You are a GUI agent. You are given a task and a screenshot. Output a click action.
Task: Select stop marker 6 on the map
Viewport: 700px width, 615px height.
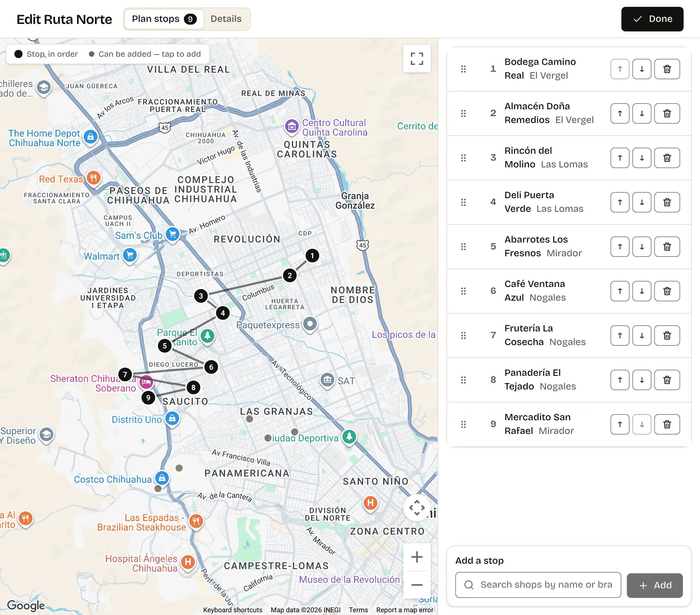[211, 367]
